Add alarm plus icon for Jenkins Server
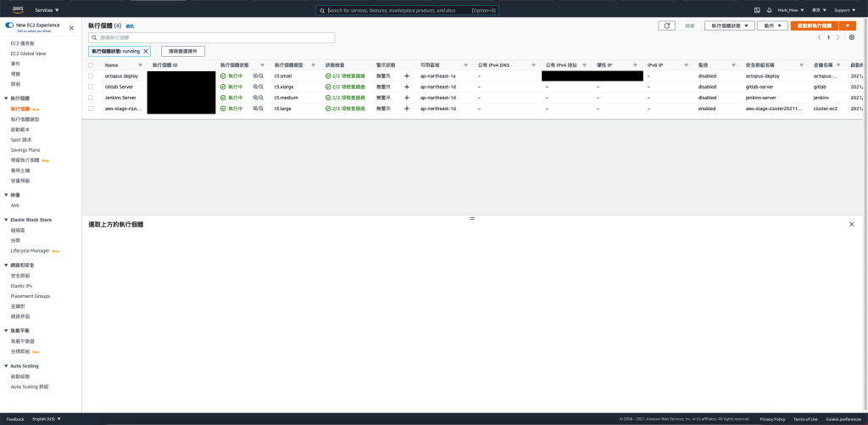The image size is (868, 425). pos(407,98)
